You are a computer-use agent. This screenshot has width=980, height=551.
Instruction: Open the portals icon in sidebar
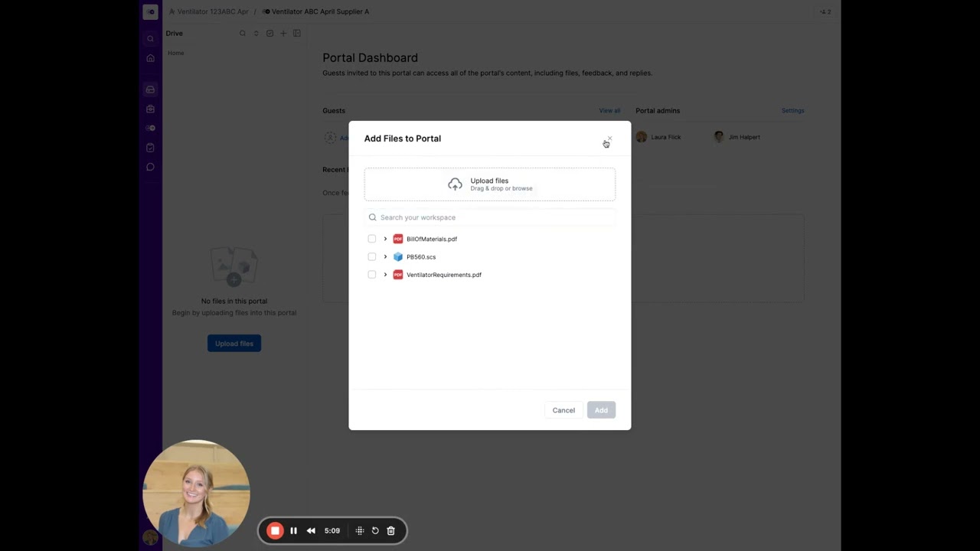click(150, 128)
